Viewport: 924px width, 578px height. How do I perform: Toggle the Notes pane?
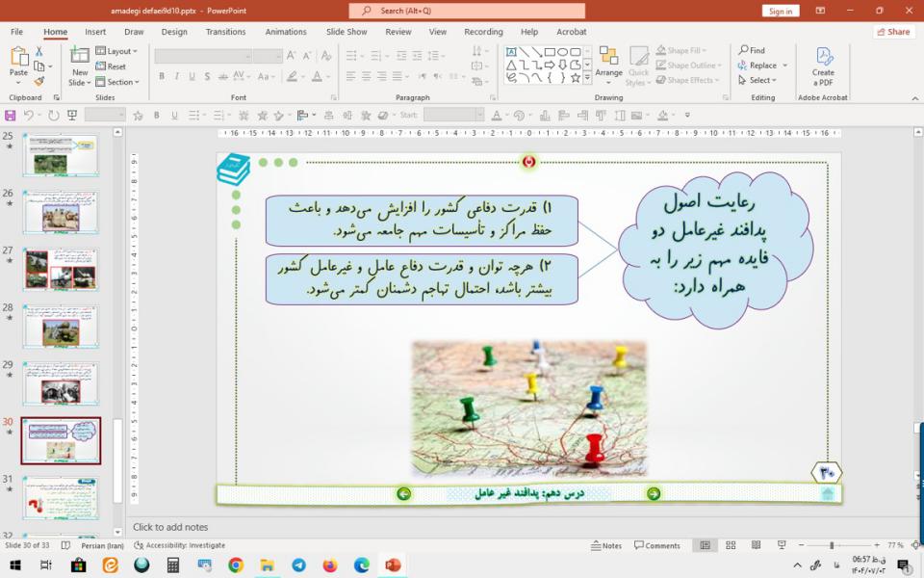pos(605,545)
